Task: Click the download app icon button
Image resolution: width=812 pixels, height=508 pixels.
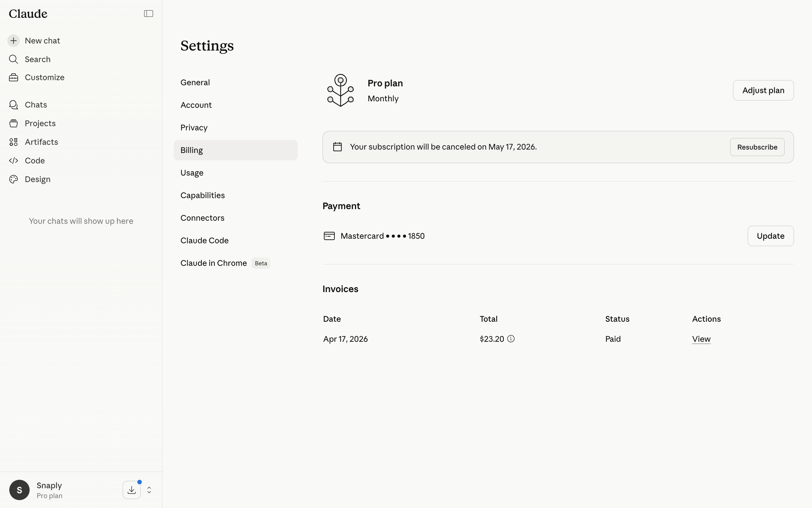Action: point(132,490)
